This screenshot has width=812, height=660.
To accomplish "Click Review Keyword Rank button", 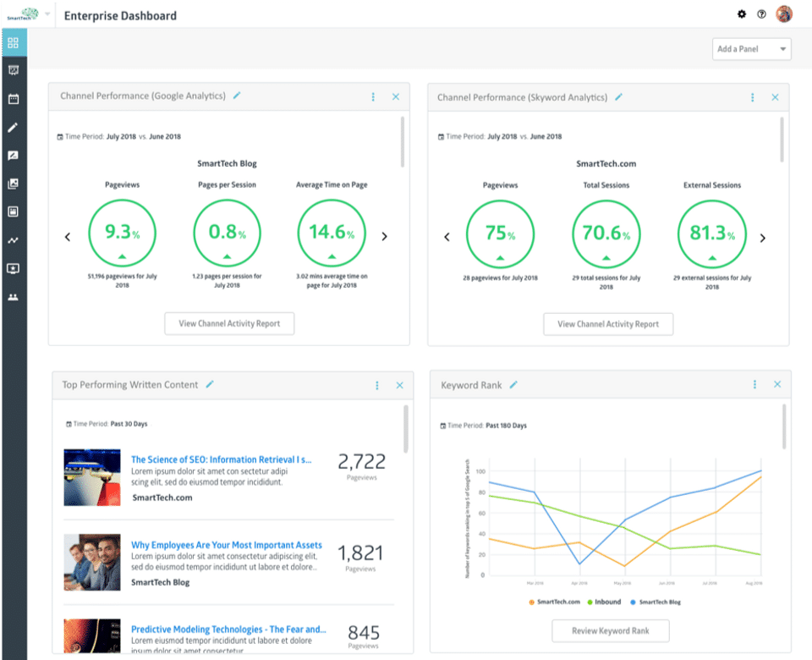I will coord(610,631).
